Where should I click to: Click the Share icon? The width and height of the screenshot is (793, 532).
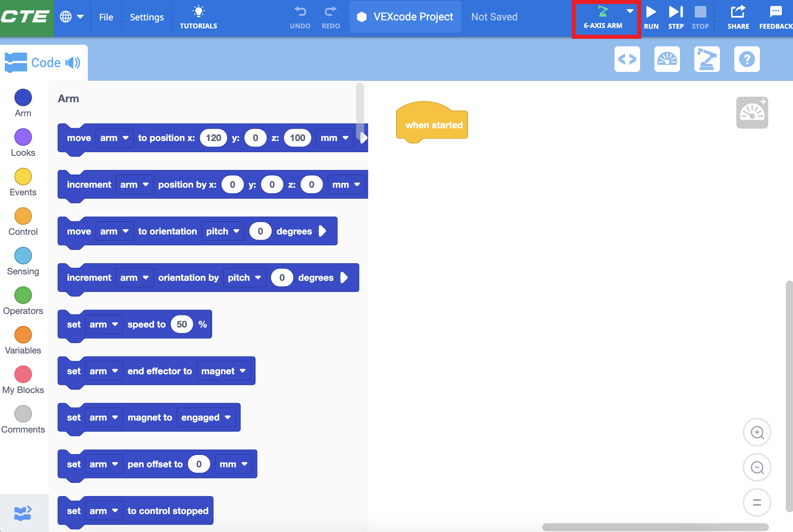pyautogui.click(x=738, y=12)
